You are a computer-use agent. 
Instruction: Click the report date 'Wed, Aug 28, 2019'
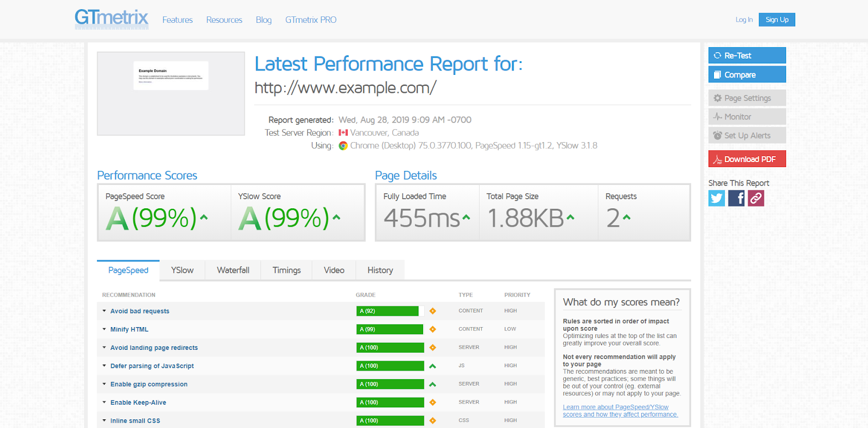[374, 120]
